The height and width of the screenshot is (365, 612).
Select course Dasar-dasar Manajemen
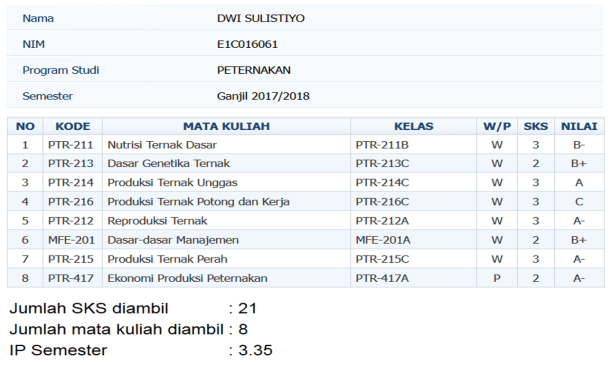(x=173, y=240)
